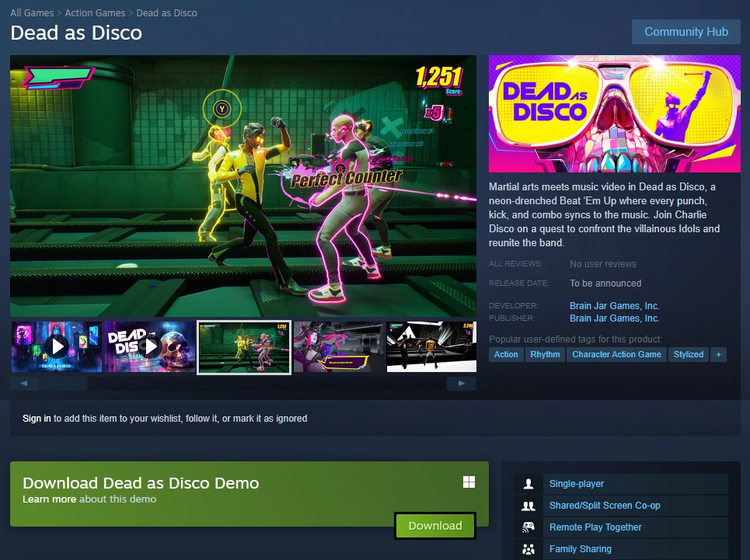The height and width of the screenshot is (560, 750).
Task: Click the Shared/Split Screen Co-op icon
Action: 528,506
